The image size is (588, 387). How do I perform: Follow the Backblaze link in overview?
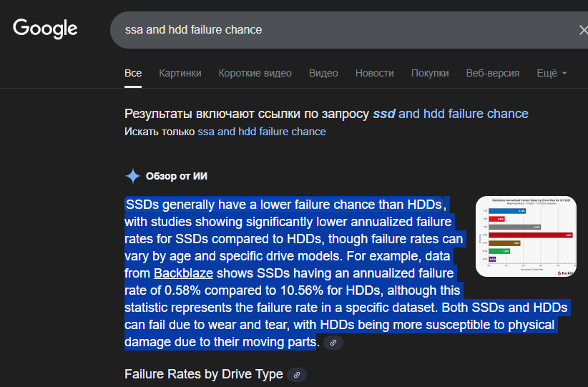click(x=183, y=273)
